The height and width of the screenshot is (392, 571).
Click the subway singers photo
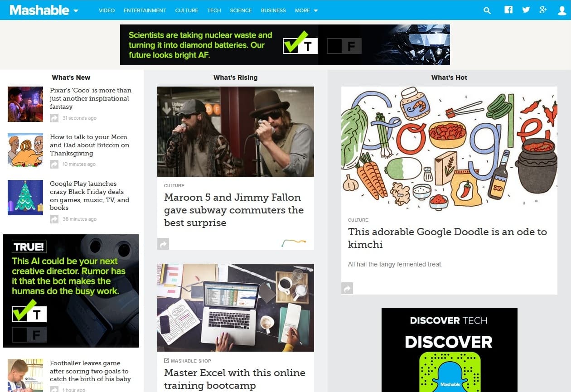[236, 131]
